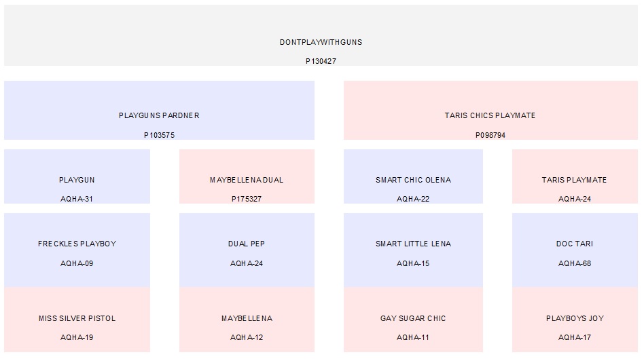
Task: Click the MISS SILVER PISTOL box
Action: [77, 318]
